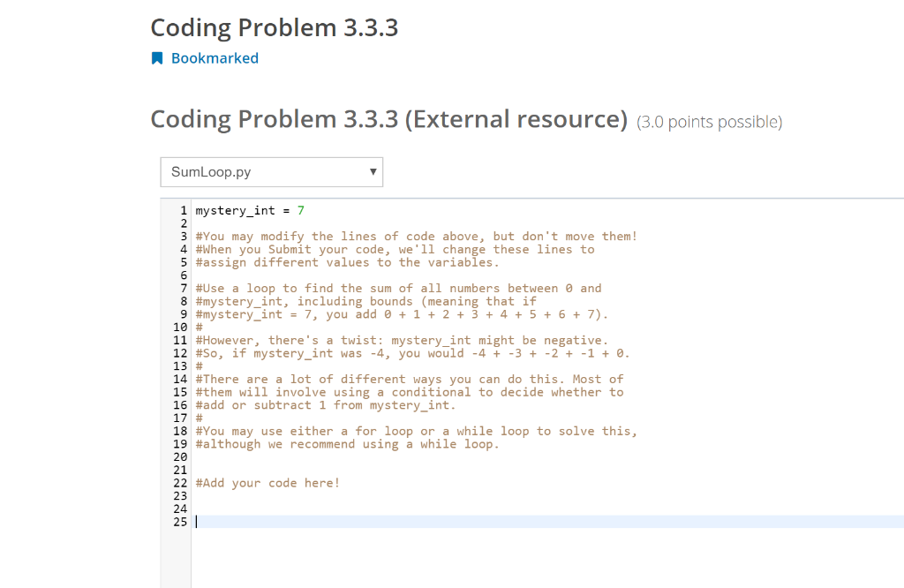The width and height of the screenshot is (904, 588).
Task: Click comment '#When you Submit your code' on line 4
Action: [395, 250]
